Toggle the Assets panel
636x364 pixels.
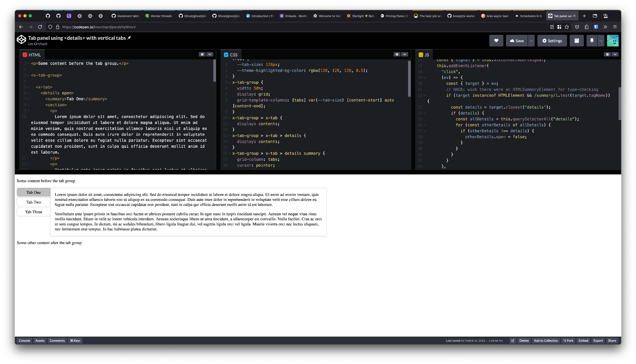point(40,341)
